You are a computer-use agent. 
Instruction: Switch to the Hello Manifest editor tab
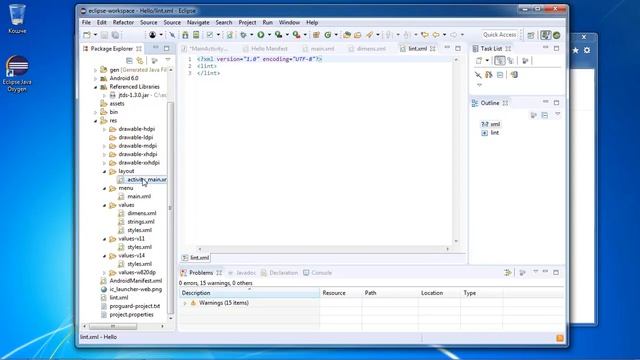266,49
